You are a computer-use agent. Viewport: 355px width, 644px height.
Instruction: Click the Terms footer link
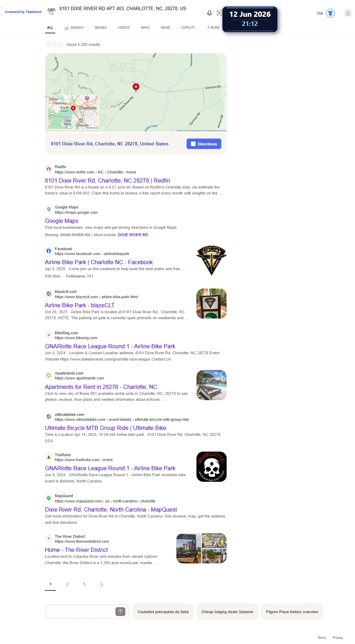coord(322,638)
